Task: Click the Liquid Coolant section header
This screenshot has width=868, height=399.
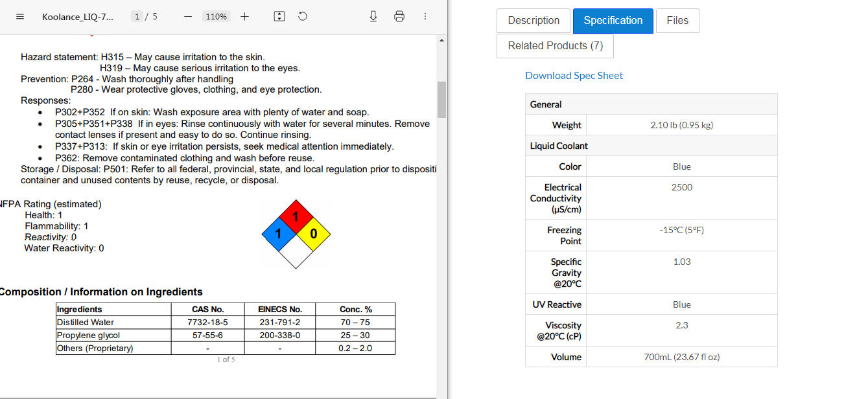Action: tap(651, 146)
